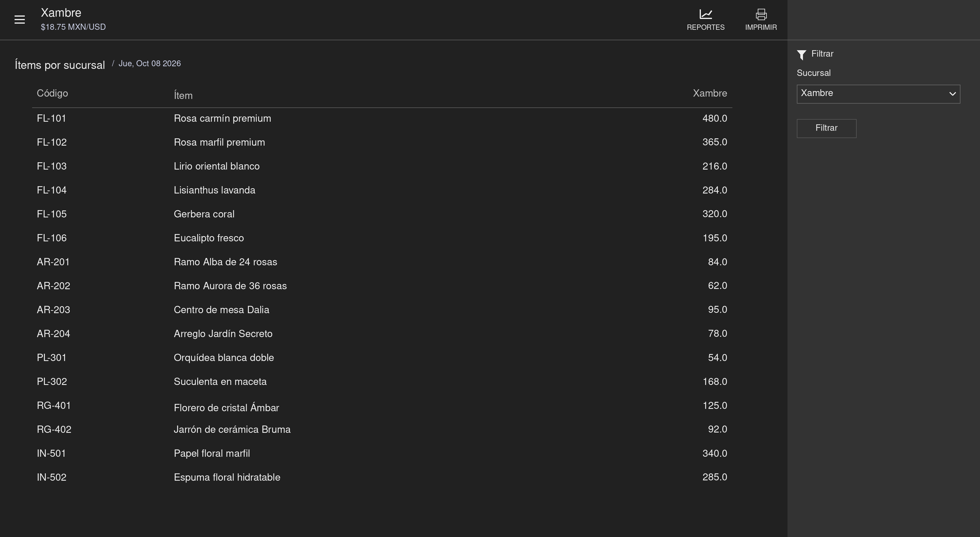Click Lirio oriental blanco row
Screen dimensions: 980x537
coord(382,166)
